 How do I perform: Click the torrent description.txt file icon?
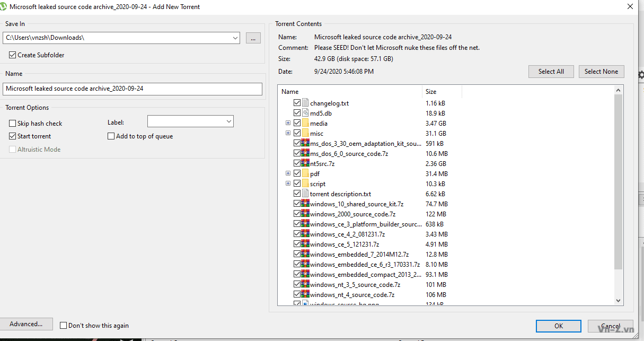[305, 194]
